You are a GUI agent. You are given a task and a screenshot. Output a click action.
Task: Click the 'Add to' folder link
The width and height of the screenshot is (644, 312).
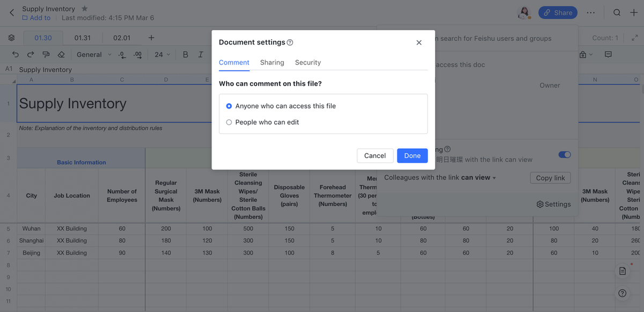[36, 18]
